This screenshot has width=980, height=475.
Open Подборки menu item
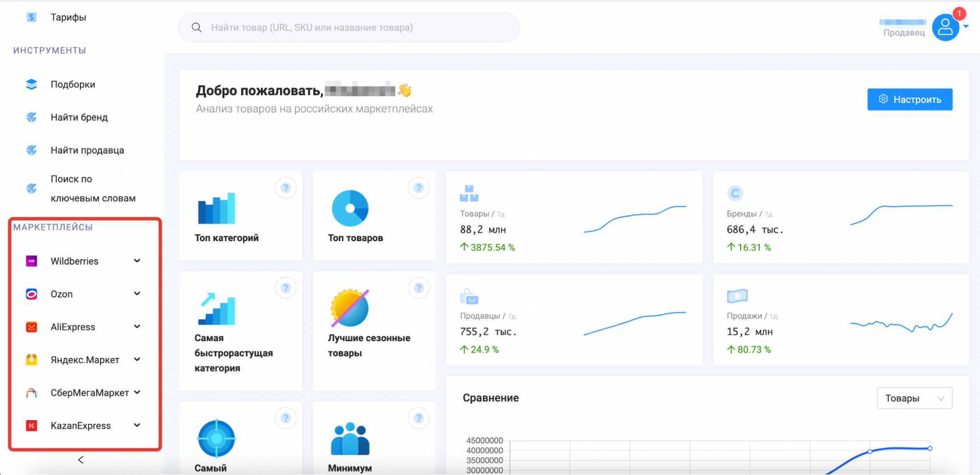click(73, 84)
